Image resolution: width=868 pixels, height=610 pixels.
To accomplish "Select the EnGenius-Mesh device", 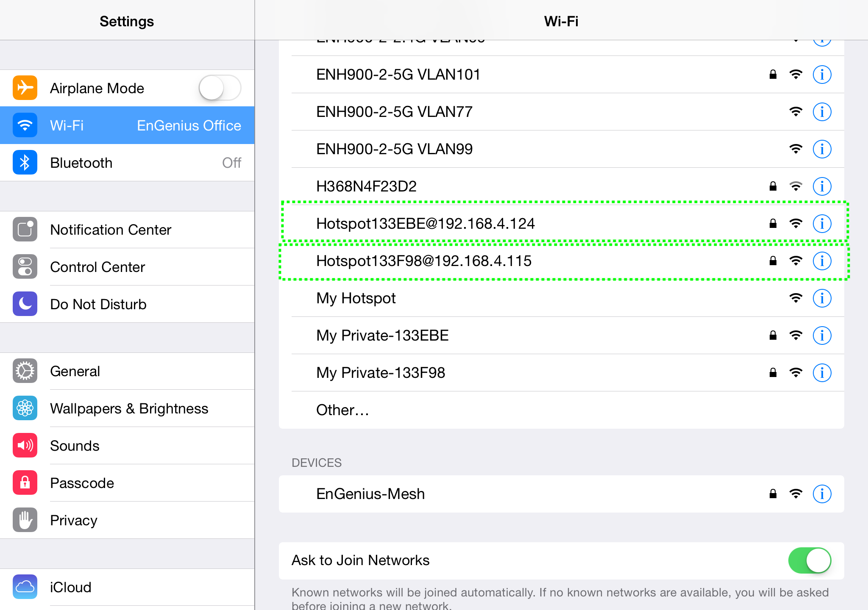I will (562, 494).
